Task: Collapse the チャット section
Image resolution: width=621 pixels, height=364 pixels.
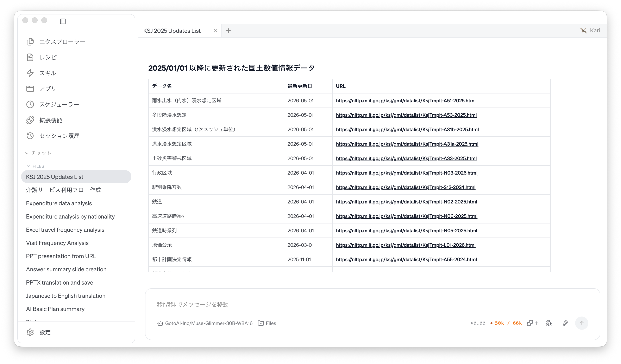Action: 38,153
